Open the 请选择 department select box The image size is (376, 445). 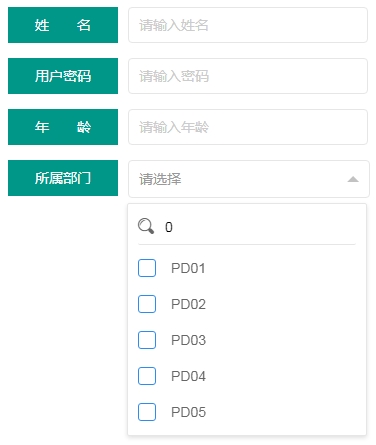click(249, 179)
